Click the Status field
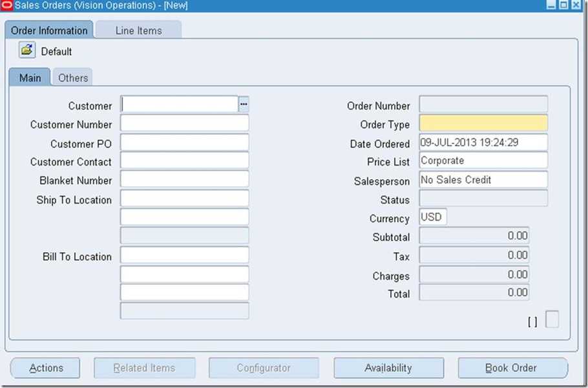Image resolution: width=588 pixels, height=388 pixels. 483,199
